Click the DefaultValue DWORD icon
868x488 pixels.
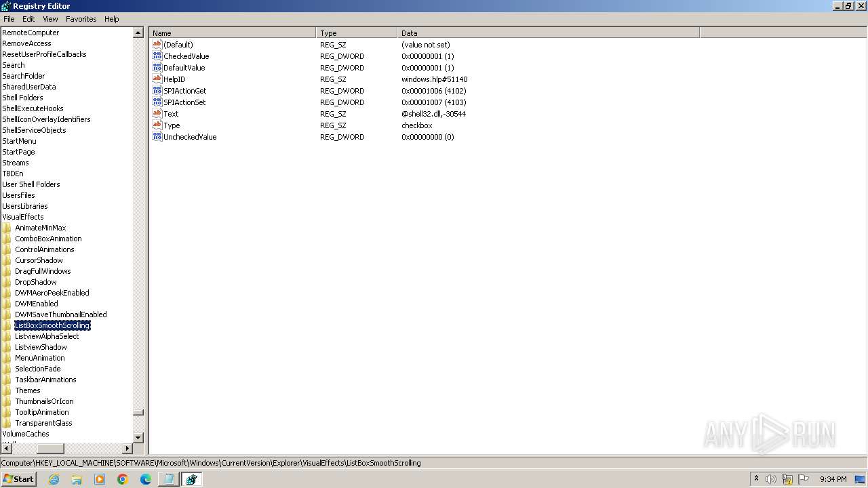(157, 68)
